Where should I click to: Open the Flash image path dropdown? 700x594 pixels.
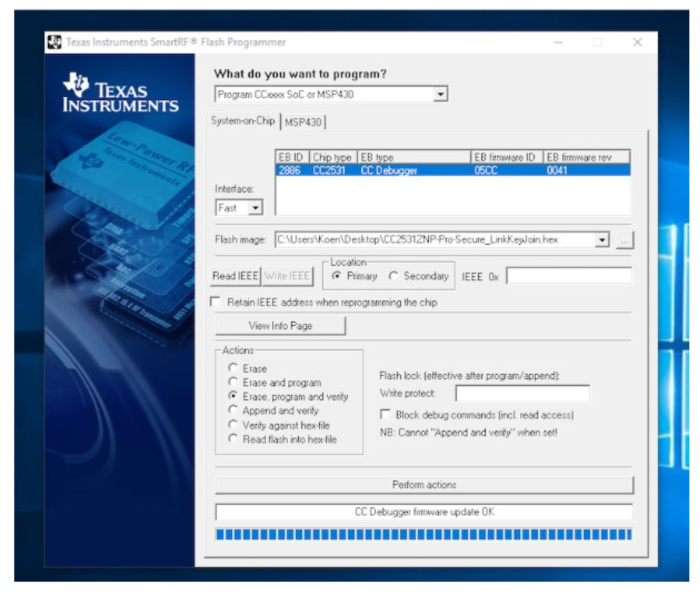(602, 240)
